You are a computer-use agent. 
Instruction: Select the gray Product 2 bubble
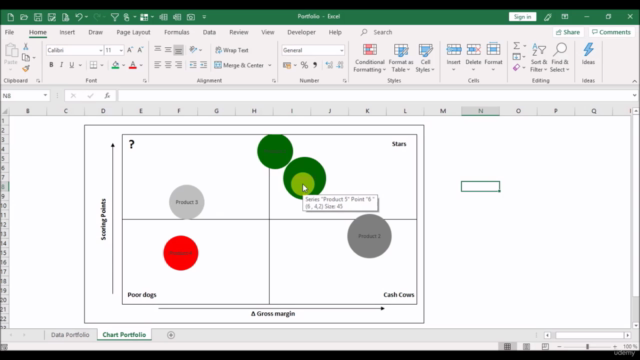(369, 236)
